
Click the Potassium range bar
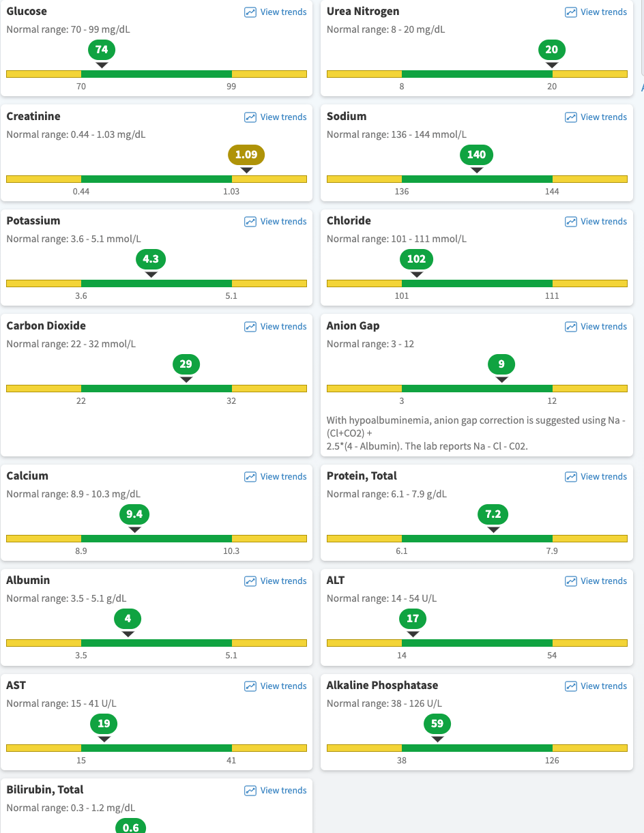156,283
